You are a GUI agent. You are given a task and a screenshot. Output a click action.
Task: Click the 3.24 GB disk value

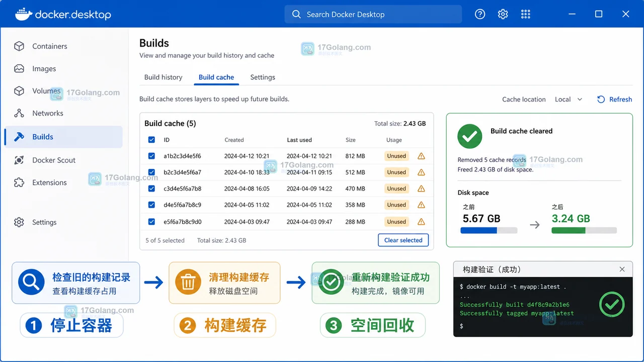(571, 218)
